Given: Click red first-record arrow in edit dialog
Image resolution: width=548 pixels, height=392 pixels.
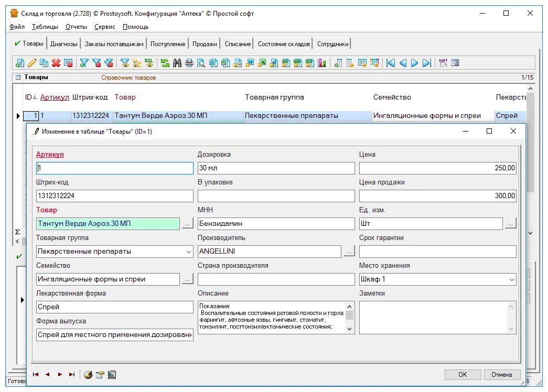Looking at the screenshot, I should pyautogui.click(x=35, y=375).
